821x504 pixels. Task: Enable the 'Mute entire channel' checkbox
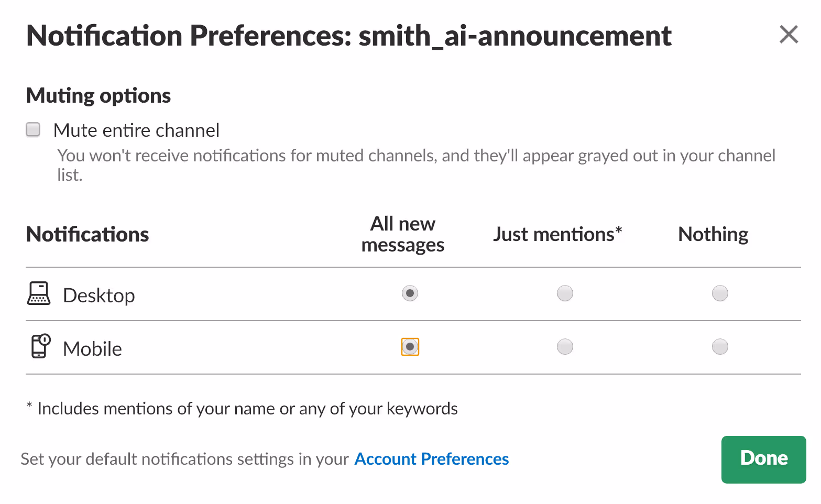coord(32,129)
